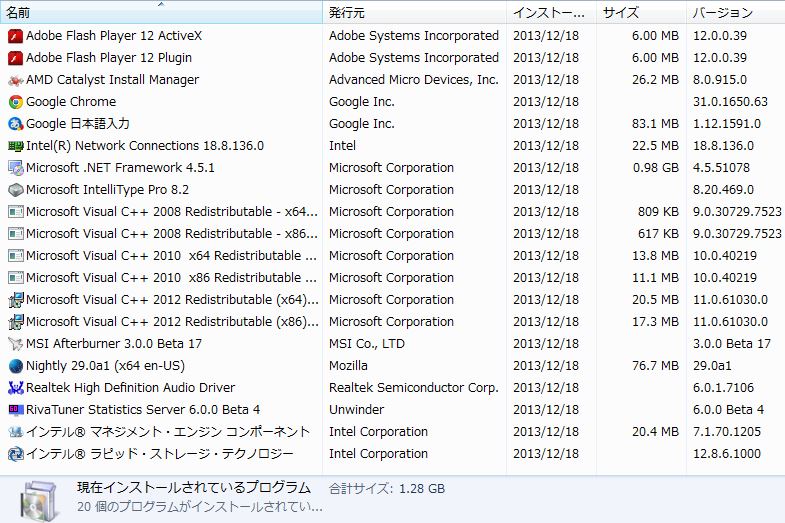Click publisher MSI Co., LTD

tap(367, 344)
